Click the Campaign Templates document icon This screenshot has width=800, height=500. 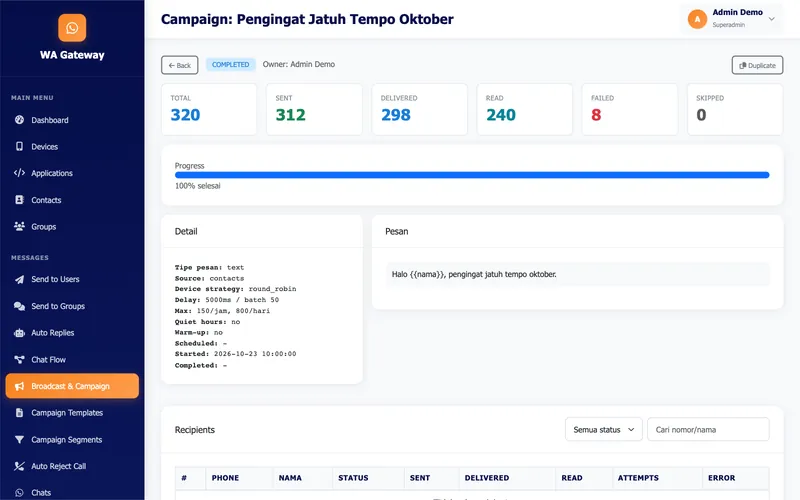tap(19, 413)
